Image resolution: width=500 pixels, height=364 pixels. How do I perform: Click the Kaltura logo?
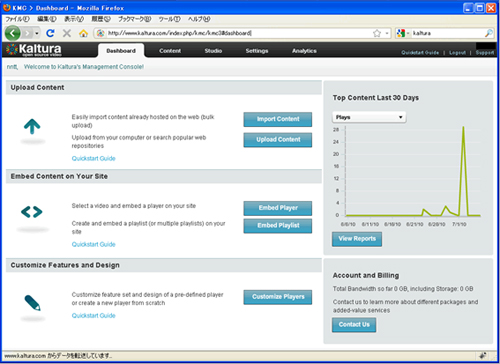coord(34,49)
